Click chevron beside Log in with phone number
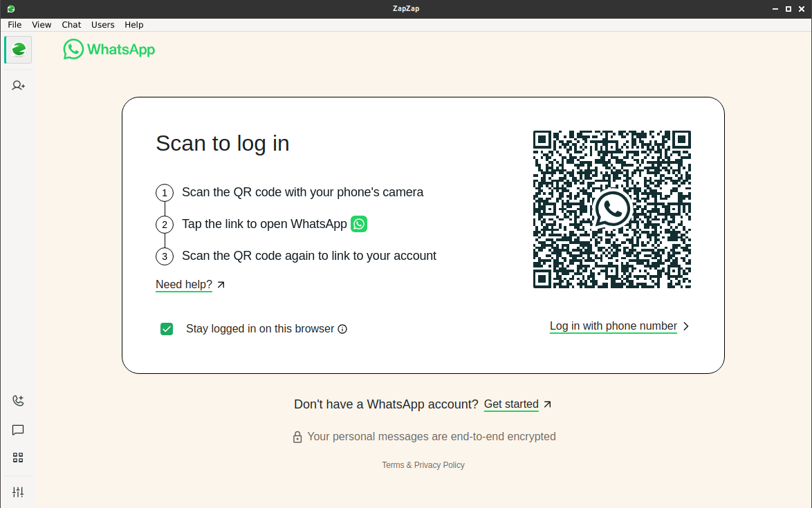 686,326
